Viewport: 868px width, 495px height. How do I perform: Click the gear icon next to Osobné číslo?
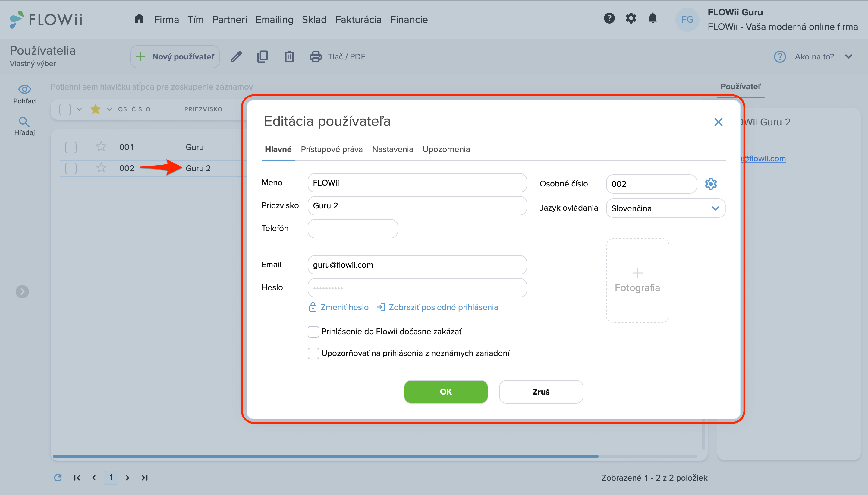point(711,184)
